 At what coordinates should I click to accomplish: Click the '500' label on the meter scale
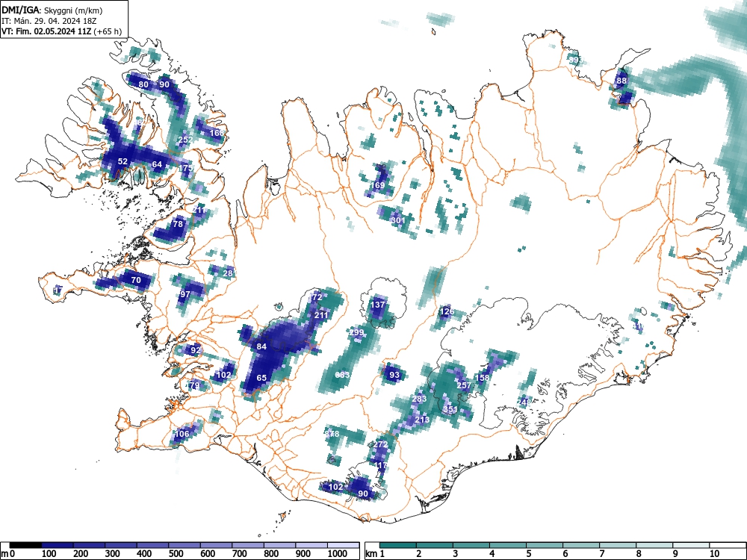(x=177, y=553)
